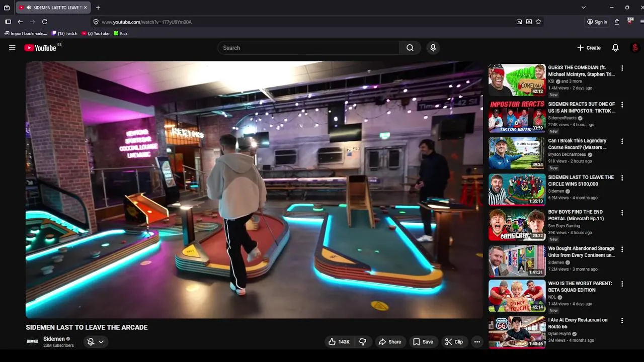Click the YouTube search input field
Image resolution: width=644 pixels, height=362 pixels.
pos(309,48)
